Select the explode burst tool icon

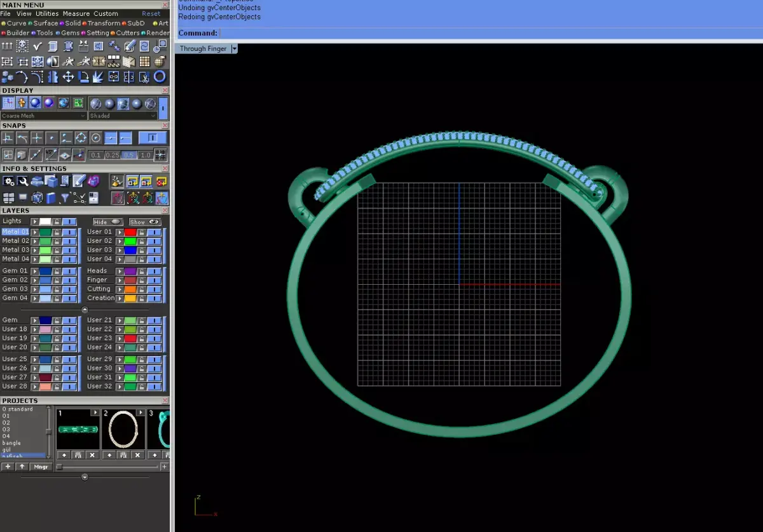click(98, 77)
